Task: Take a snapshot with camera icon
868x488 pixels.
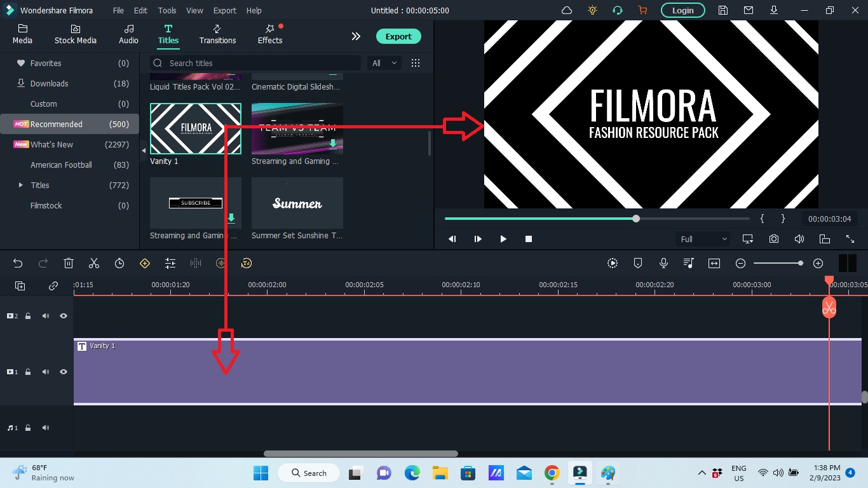Action: (x=774, y=239)
